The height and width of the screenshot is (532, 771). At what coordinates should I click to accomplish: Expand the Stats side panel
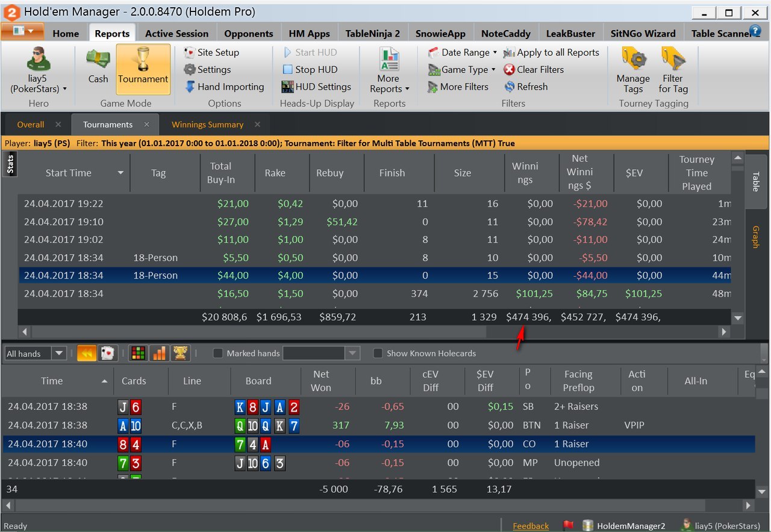pos(10,164)
